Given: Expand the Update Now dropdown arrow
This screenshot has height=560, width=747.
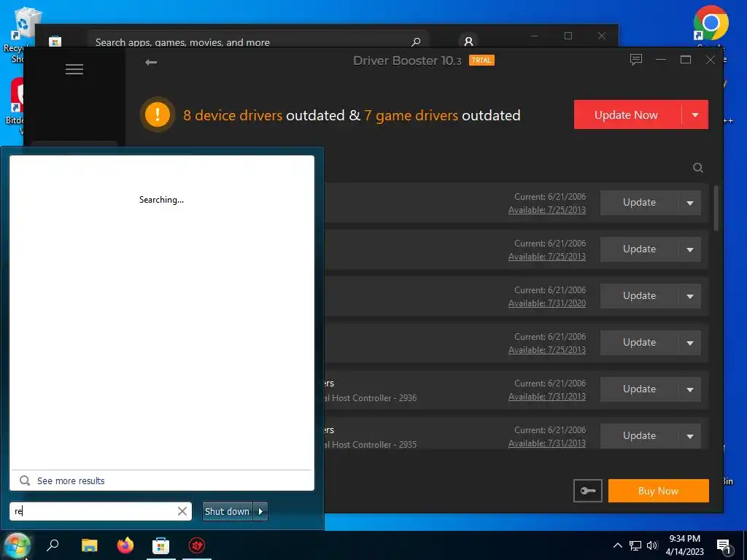Looking at the screenshot, I should coord(695,114).
